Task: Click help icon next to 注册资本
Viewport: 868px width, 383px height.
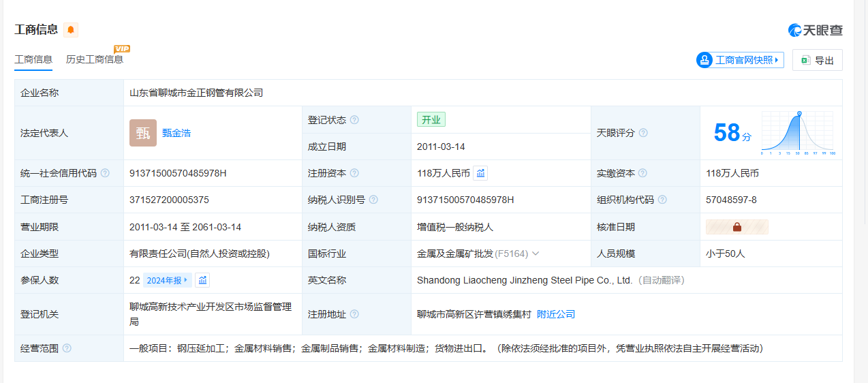Action: click(x=354, y=173)
